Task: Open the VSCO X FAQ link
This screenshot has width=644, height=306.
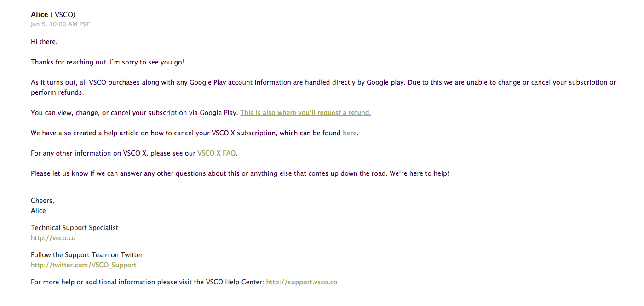Action: (x=217, y=153)
